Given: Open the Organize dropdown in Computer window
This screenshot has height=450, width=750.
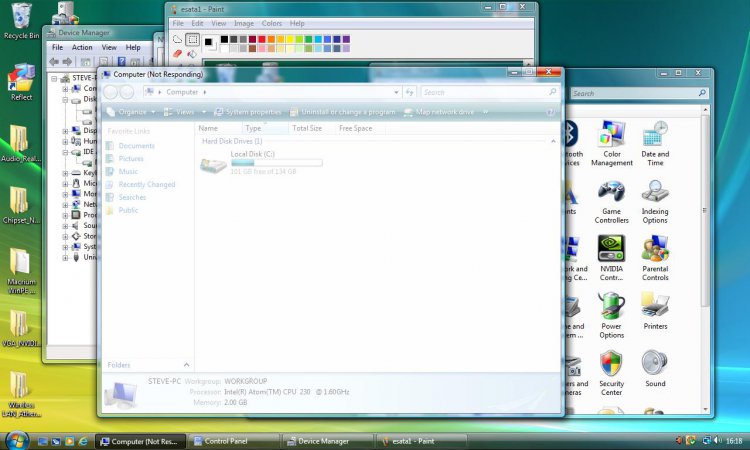Looking at the screenshot, I should (x=131, y=112).
